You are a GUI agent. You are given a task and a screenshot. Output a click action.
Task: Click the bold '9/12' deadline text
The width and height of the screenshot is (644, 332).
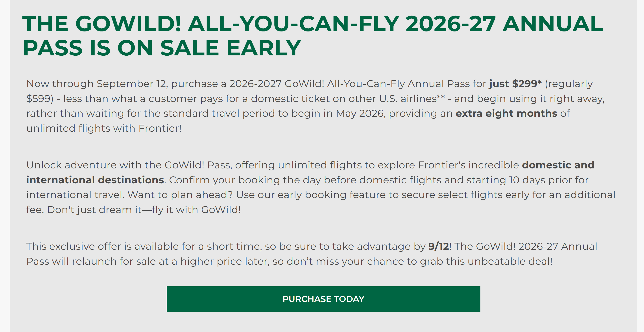point(439,247)
